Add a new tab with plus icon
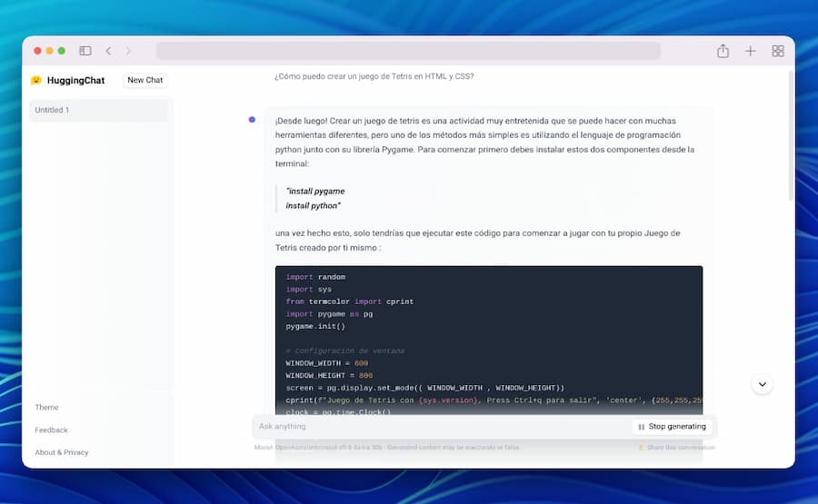The height and width of the screenshot is (504, 818). coord(750,51)
